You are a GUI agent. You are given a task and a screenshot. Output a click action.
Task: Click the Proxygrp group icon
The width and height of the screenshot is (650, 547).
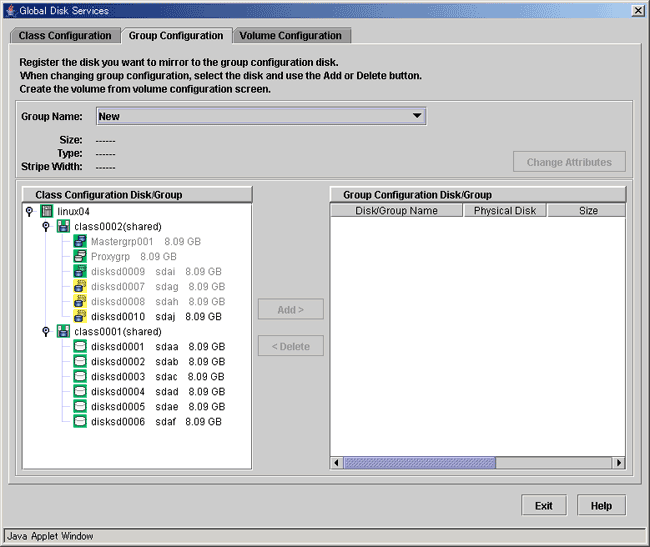(x=80, y=257)
